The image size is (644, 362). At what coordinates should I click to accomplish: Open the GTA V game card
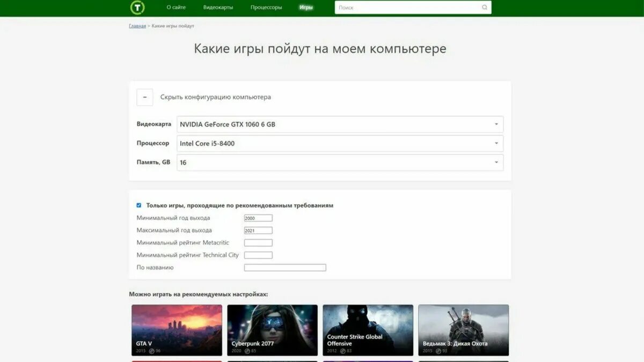point(177,330)
